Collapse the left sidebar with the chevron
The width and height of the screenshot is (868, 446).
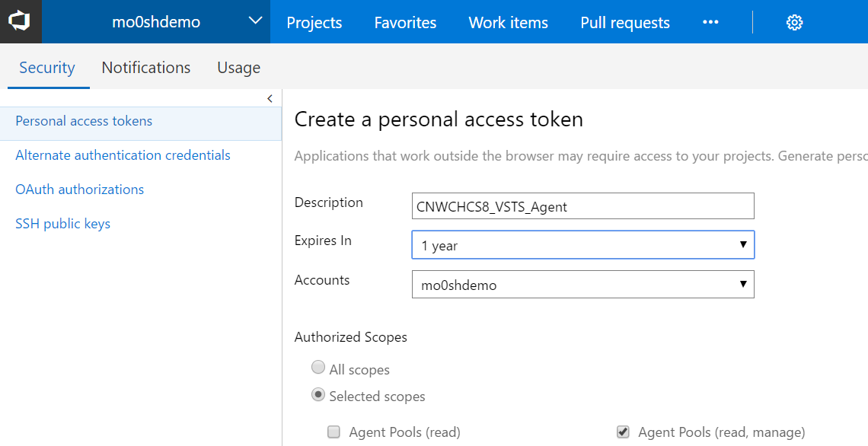click(270, 99)
